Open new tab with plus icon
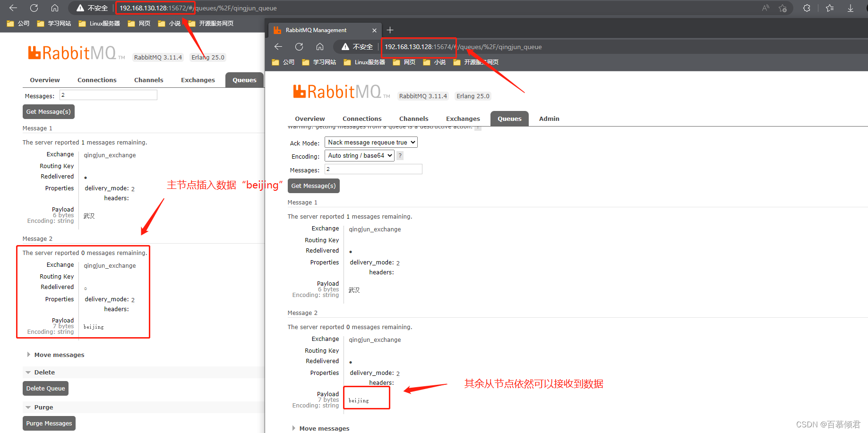 (x=390, y=30)
